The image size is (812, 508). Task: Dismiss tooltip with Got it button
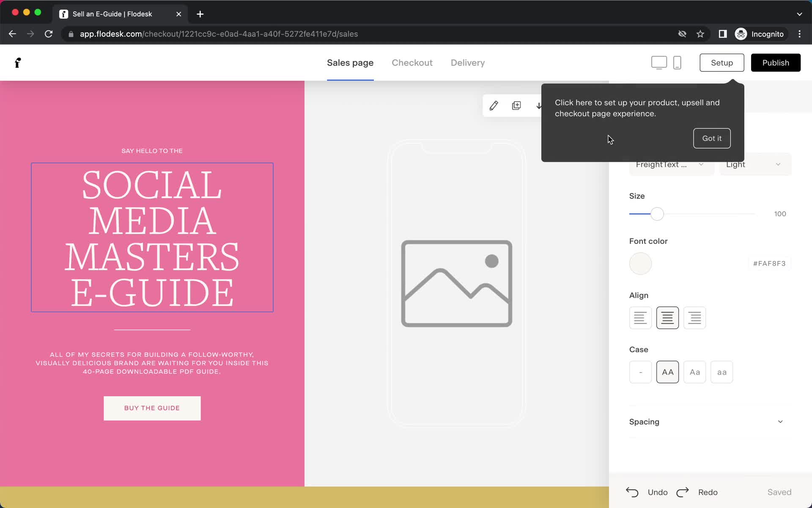[712, 138]
